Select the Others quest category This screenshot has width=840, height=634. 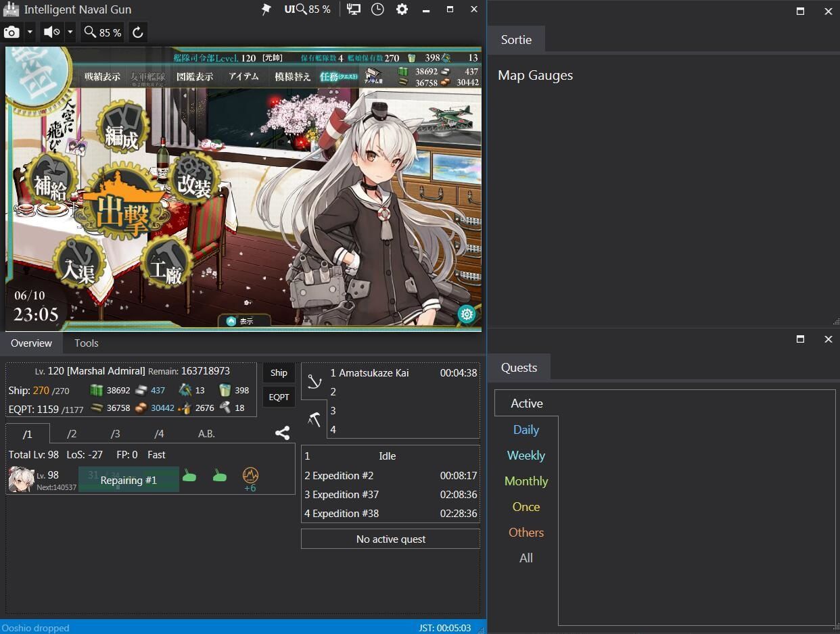[526, 532]
